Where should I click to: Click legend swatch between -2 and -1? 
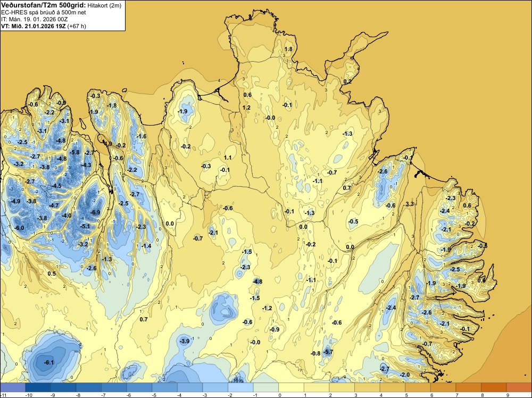(x=240, y=387)
